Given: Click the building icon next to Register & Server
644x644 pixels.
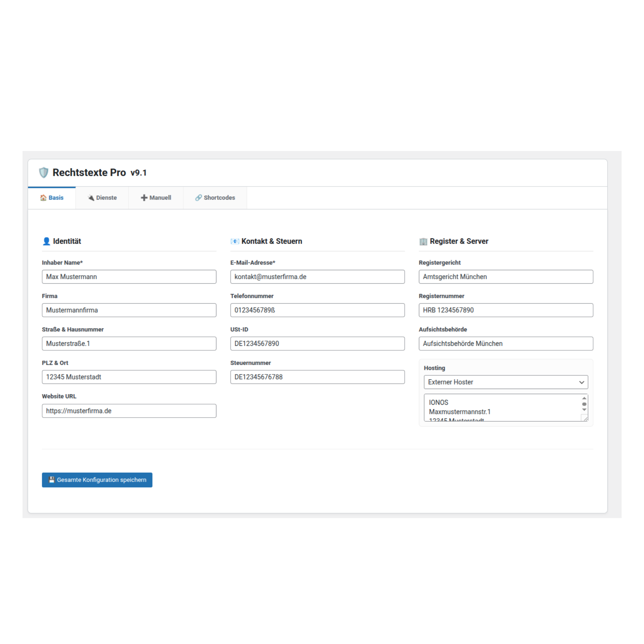Looking at the screenshot, I should pos(423,241).
